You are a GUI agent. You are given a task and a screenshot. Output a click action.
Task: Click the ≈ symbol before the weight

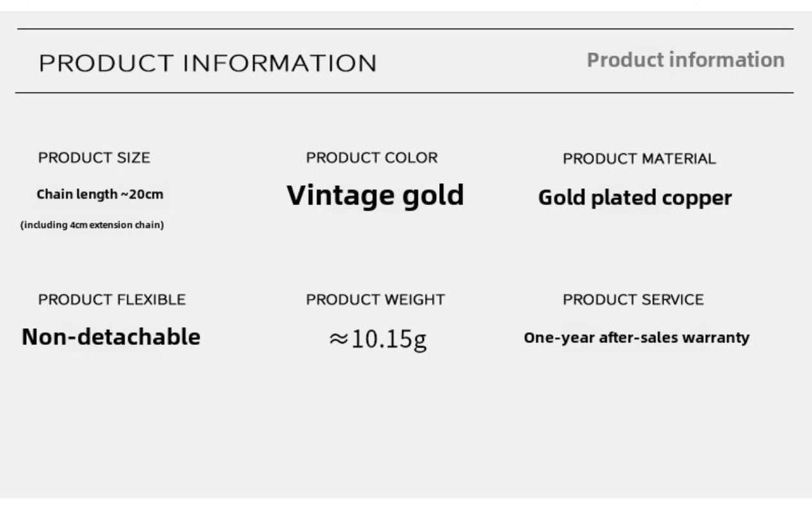338,339
